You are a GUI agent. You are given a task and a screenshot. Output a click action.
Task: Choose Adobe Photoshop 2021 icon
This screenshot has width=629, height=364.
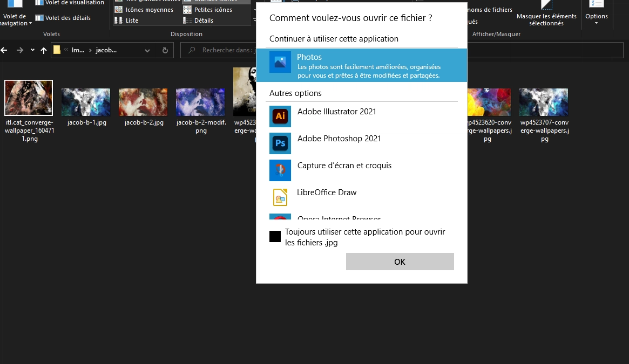[280, 143]
